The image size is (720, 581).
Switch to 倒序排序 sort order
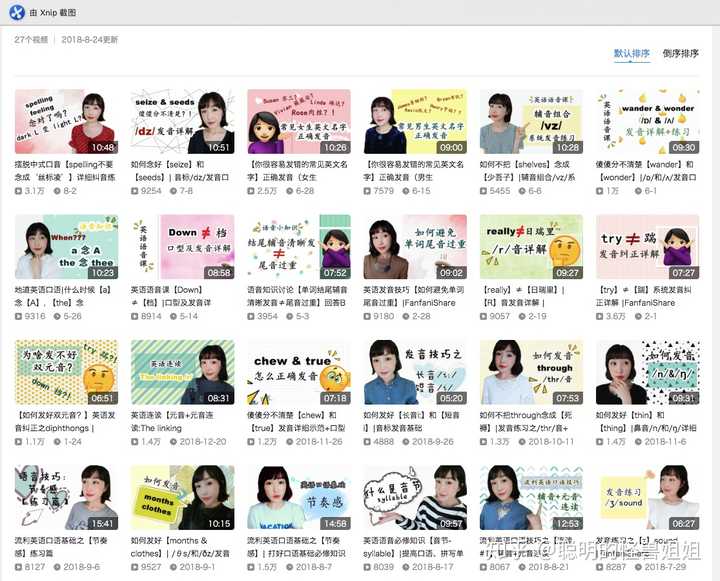681,53
